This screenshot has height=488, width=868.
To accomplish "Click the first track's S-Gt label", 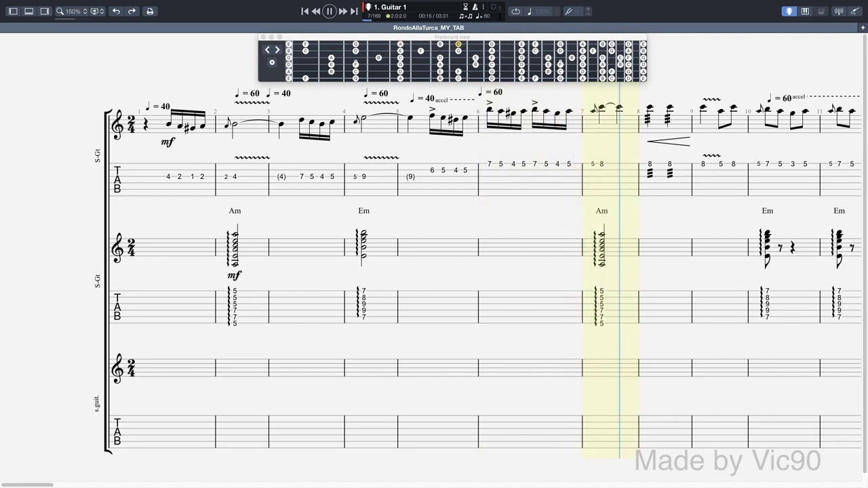I will click(x=97, y=155).
